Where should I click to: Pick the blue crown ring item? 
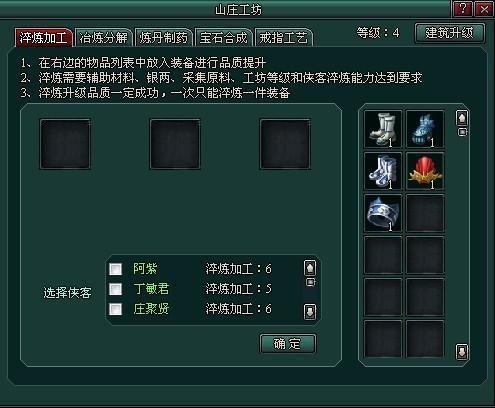(383, 213)
